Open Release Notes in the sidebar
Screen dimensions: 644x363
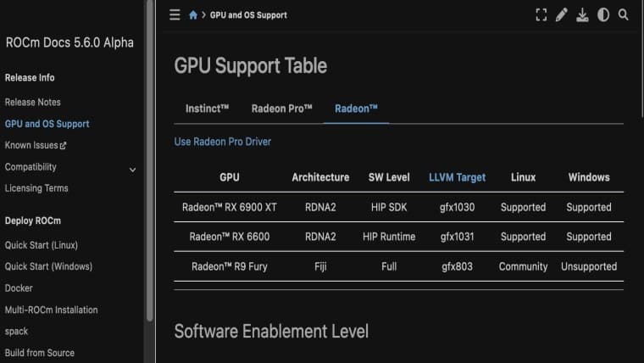pos(32,102)
